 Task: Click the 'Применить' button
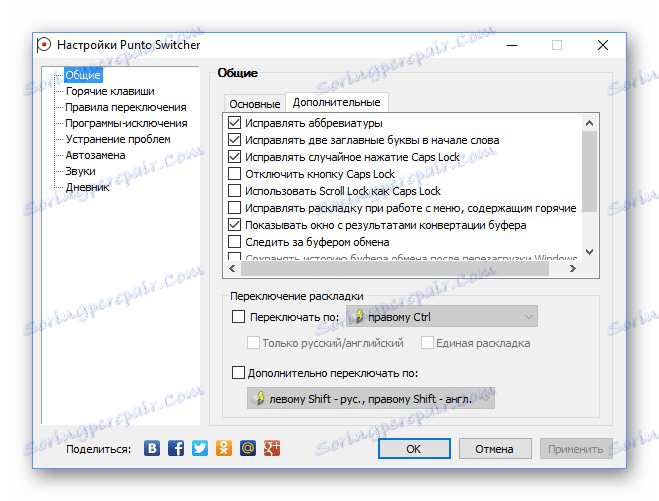click(x=575, y=448)
